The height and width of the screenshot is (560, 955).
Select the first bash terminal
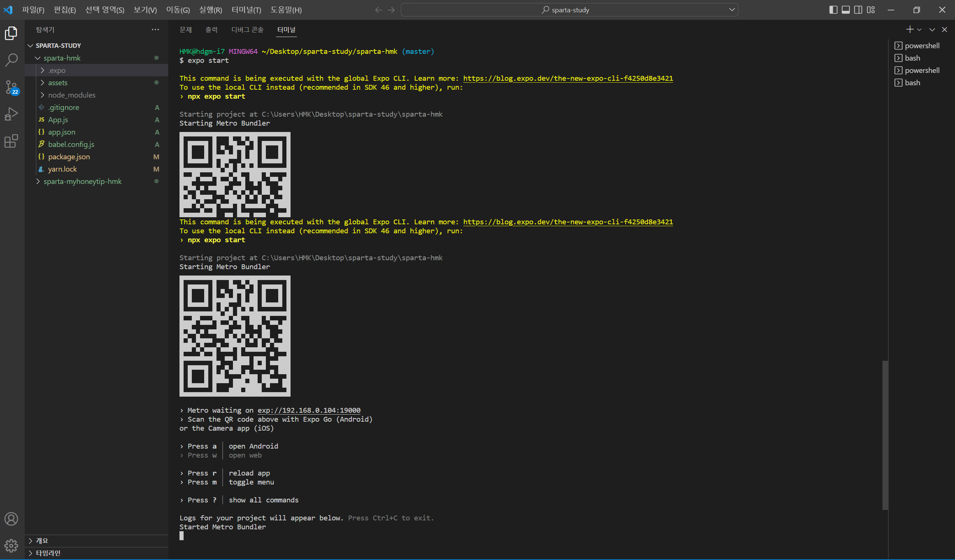click(921, 58)
